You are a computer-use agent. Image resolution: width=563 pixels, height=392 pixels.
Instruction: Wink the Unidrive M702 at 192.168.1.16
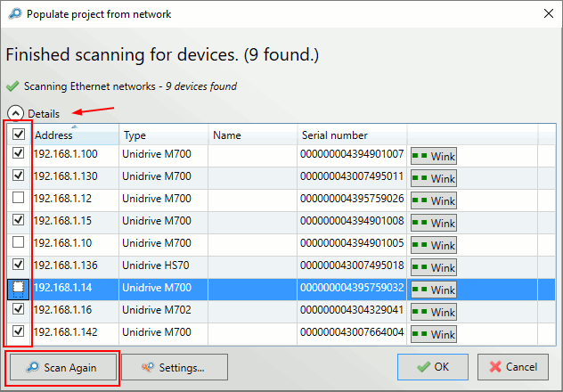pyautogui.click(x=434, y=312)
